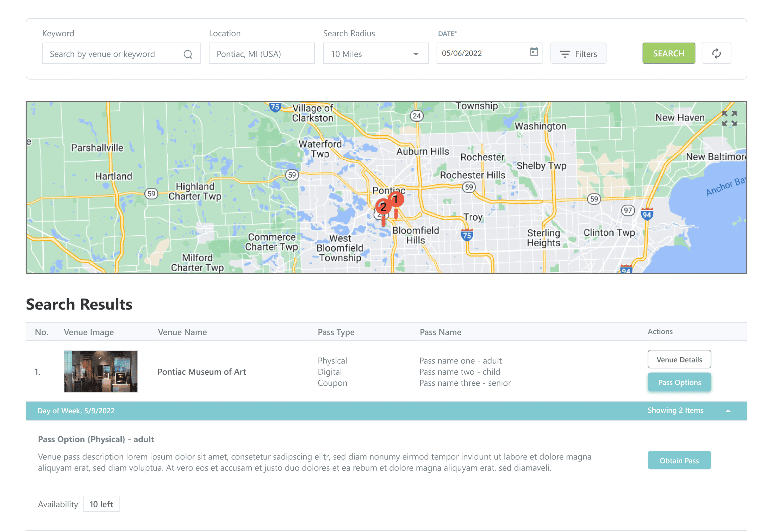Click the magnifying glass search icon

click(188, 54)
